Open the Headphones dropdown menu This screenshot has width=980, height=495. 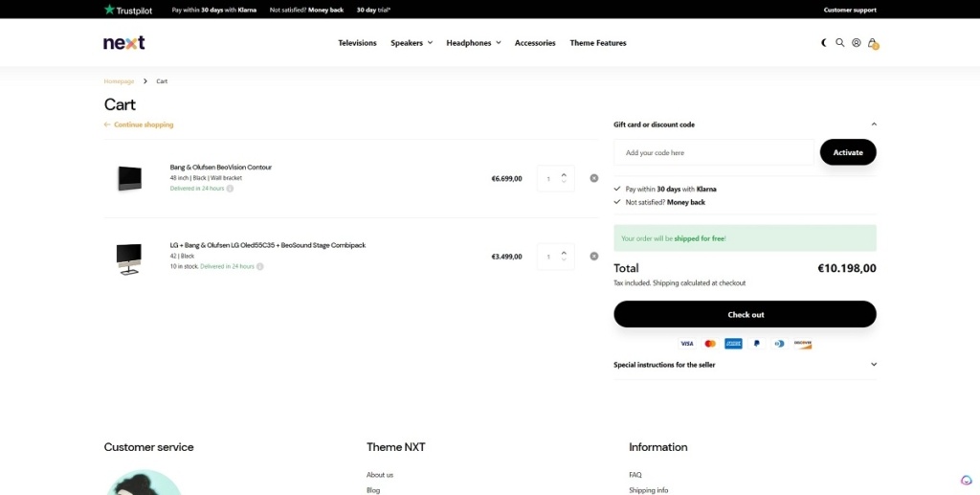473,43
